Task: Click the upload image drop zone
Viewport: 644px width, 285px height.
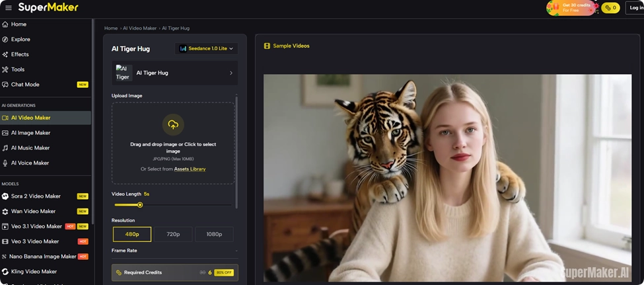Action: pos(173,143)
